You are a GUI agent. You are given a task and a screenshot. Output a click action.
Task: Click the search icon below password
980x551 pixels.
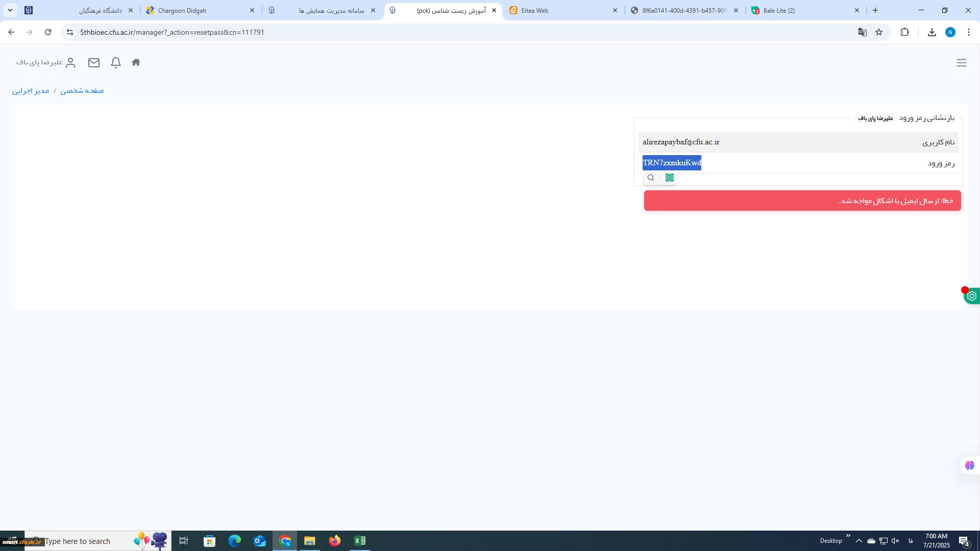pyautogui.click(x=651, y=178)
